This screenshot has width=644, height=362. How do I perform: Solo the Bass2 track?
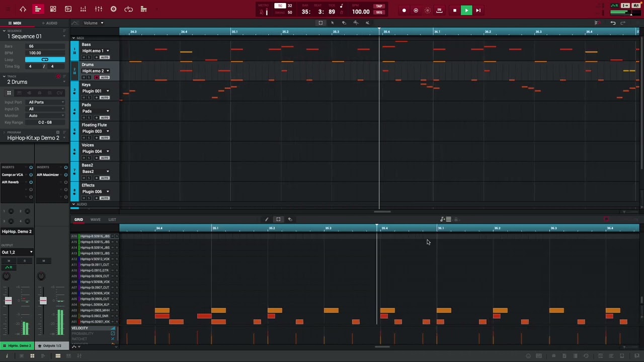coord(89,178)
